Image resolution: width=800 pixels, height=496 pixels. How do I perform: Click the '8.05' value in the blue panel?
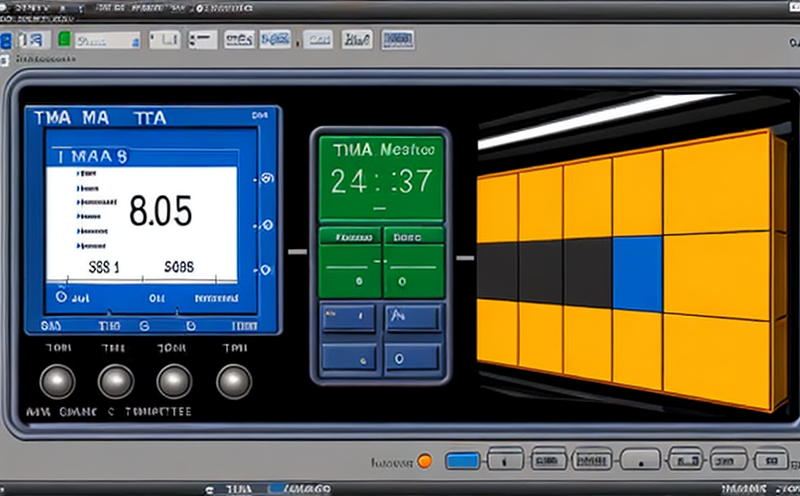[161, 211]
